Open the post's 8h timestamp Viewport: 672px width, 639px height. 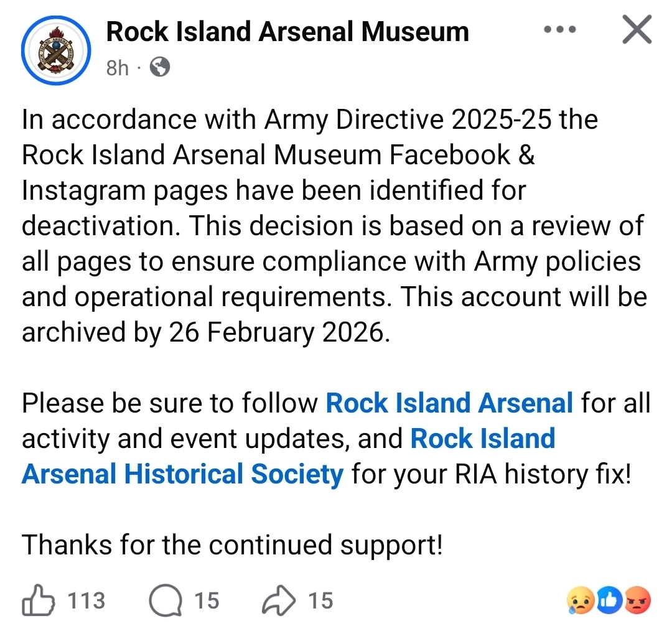117,67
